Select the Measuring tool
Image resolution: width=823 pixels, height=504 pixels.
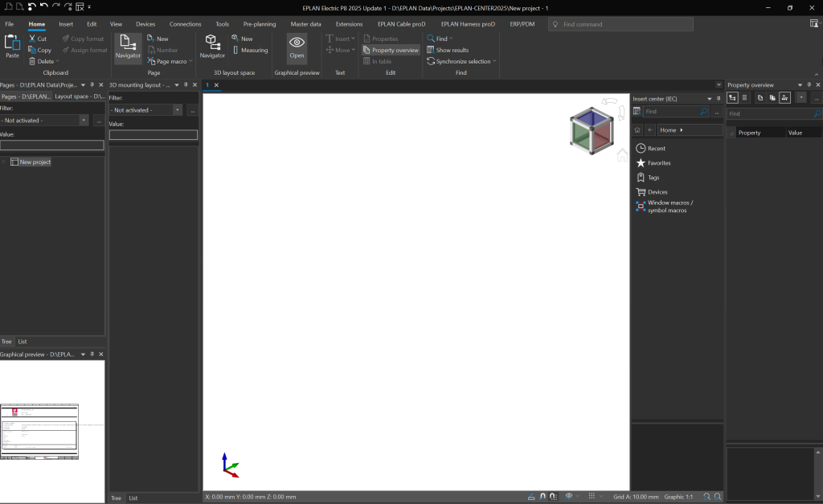(250, 50)
